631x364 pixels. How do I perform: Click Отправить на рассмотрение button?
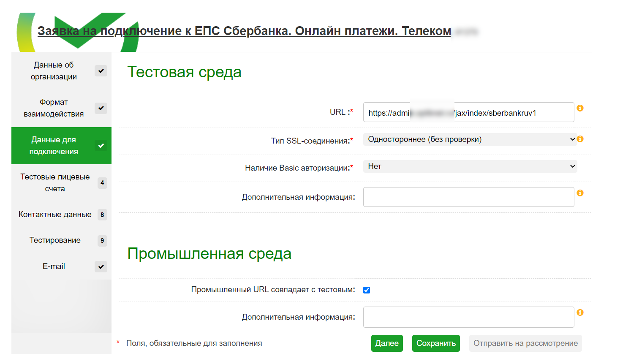tap(525, 343)
